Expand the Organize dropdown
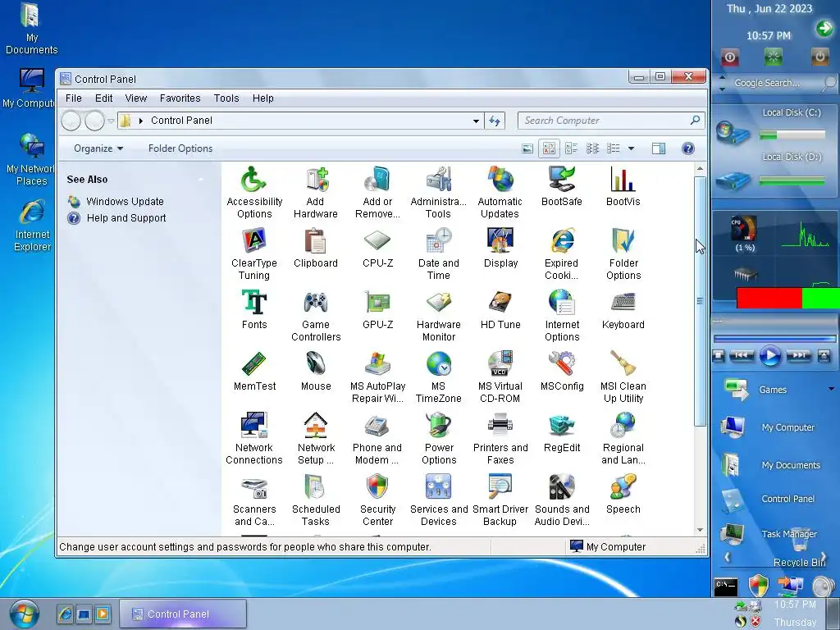Image resolution: width=840 pixels, height=630 pixels. [x=98, y=148]
